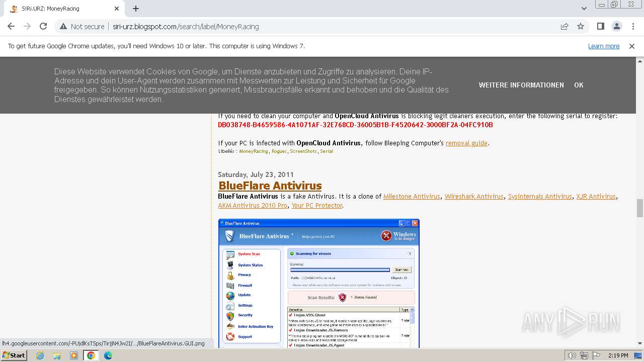Open a new tab
This screenshot has width=644, height=362.
point(136,9)
